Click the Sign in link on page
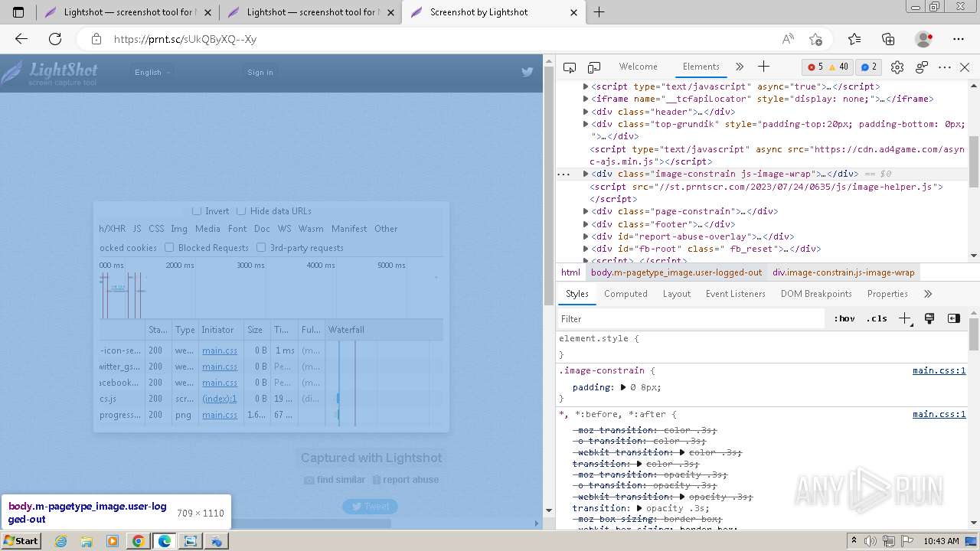The height and width of the screenshot is (551, 980). click(260, 72)
